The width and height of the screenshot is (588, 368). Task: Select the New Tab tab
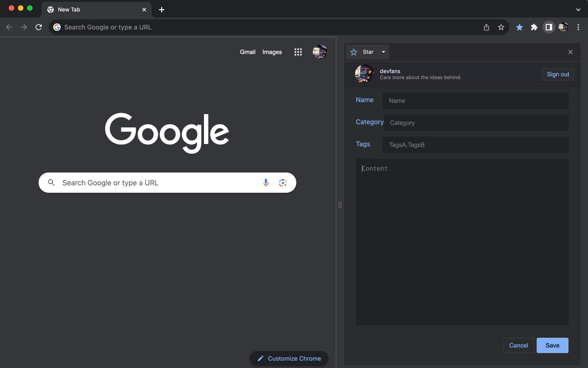pos(96,10)
